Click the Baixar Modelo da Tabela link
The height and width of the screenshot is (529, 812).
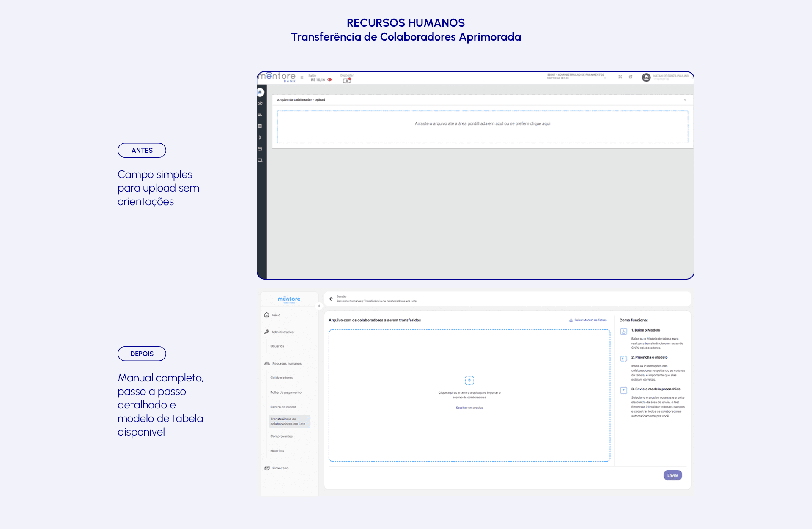590,320
